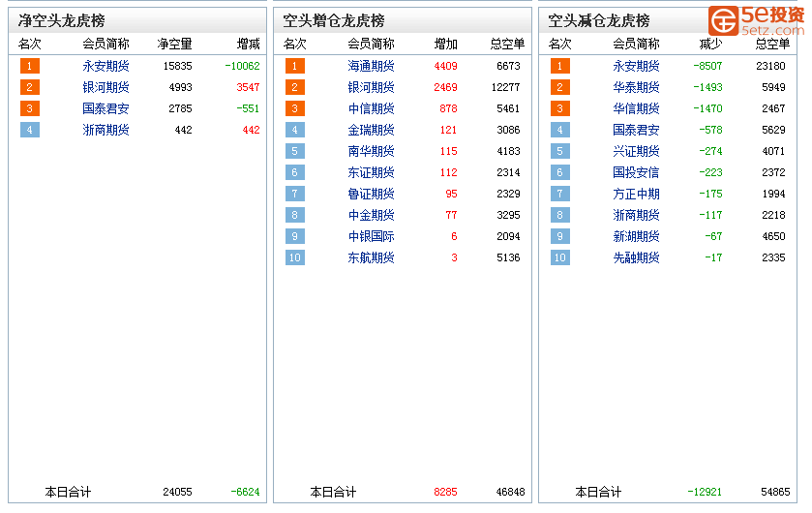Image resolution: width=812 pixels, height=513 pixels.
Task: Select value 5136 for 东航期货
Action: click(x=508, y=257)
